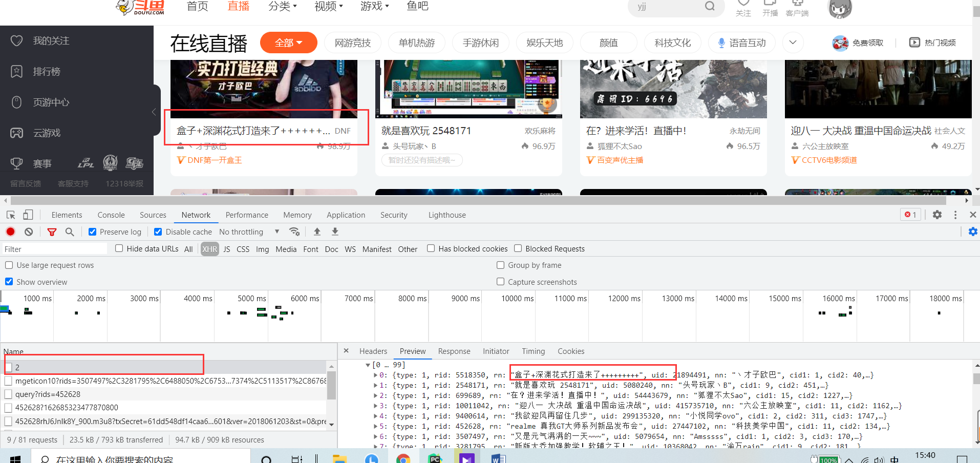
Task: Enable Group by frame checkbox
Action: pos(500,265)
